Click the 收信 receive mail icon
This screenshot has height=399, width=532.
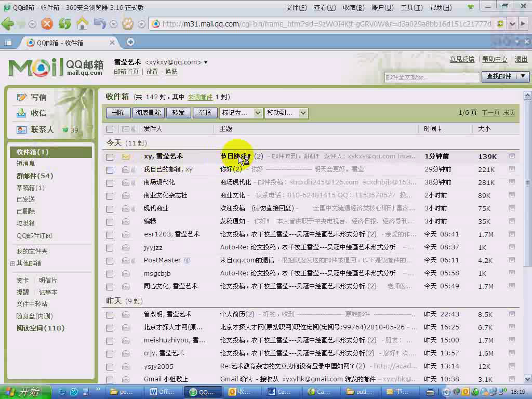click(21, 113)
